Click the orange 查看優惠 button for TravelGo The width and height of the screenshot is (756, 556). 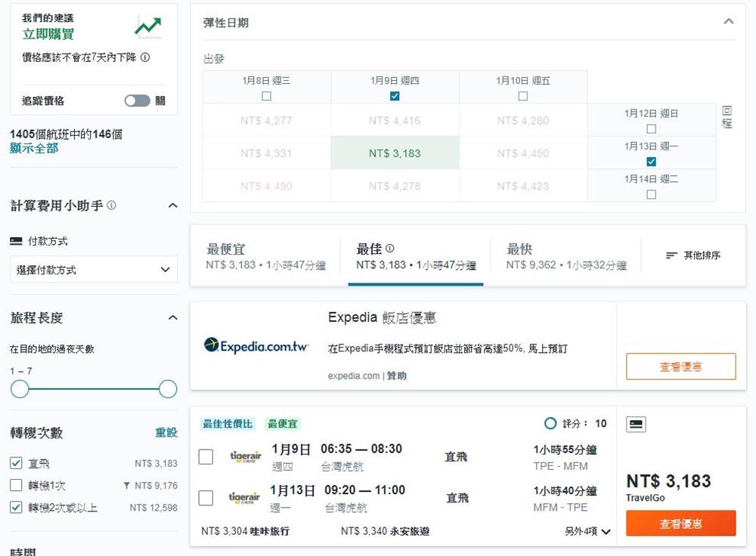pyautogui.click(x=681, y=524)
